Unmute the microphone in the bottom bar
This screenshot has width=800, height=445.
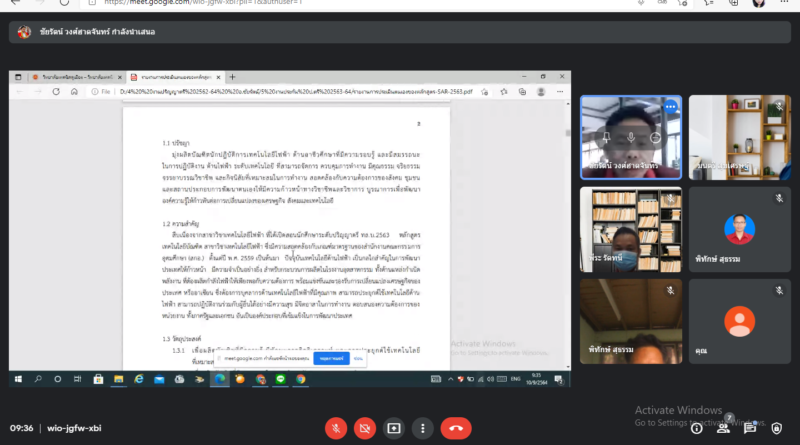coord(337,427)
